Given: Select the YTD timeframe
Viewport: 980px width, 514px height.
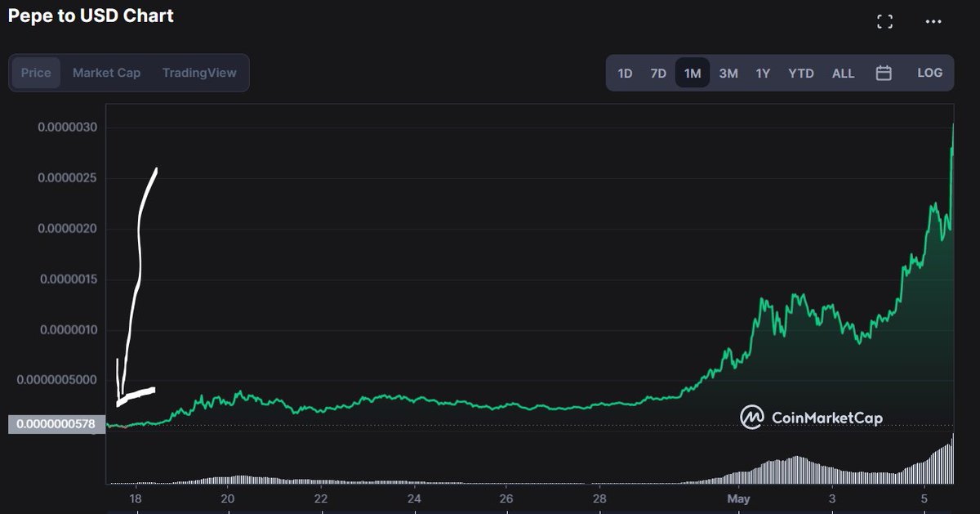Looking at the screenshot, I should (800, 73).
